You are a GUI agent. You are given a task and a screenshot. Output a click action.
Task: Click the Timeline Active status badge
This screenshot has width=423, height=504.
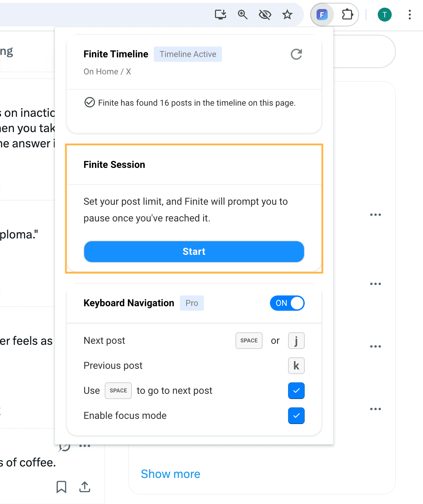(x=187, y=54)
